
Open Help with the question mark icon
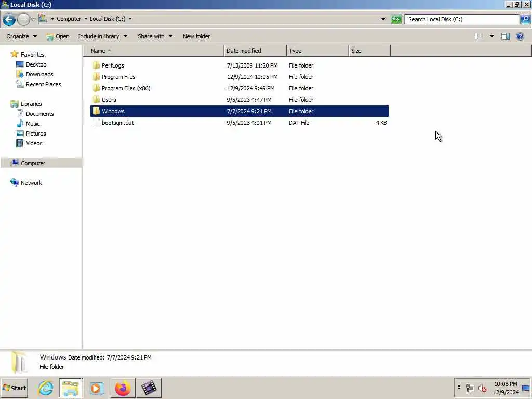coord(520,36)
